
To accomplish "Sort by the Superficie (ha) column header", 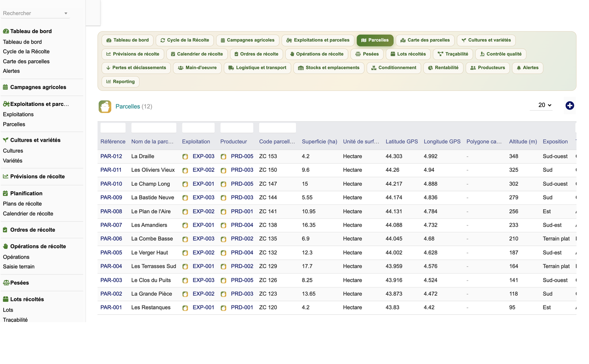I will 320,142.
